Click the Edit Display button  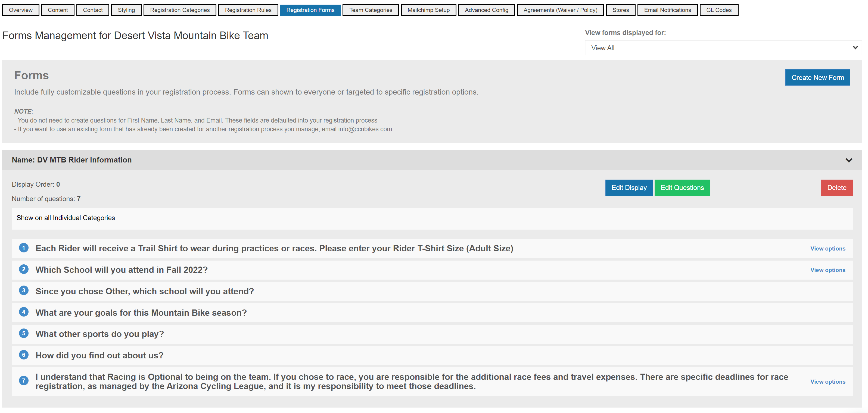(629, 188)
